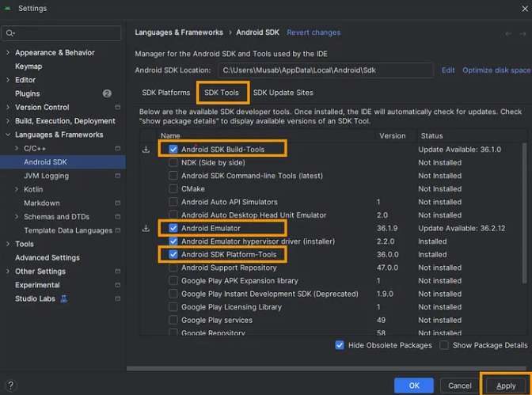Expand the Appearance & Behavior section
The image size is (532, 395).
[x=8, y=53]
